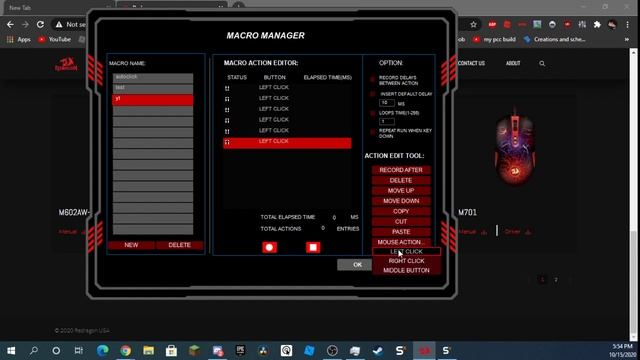Image resolution: width=640 pixels, height=360 pixels.
Task: Go to page 2 of products
Action: (x=556, y=280)
